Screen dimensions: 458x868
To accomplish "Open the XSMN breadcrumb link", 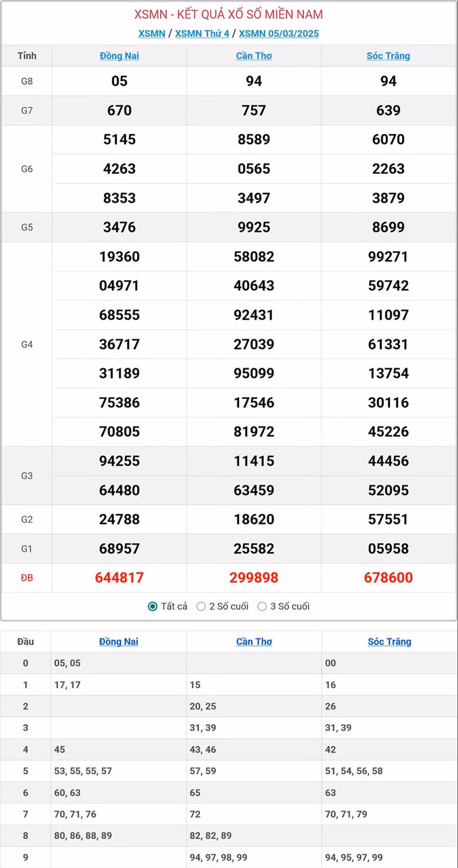I will point(152,33).
